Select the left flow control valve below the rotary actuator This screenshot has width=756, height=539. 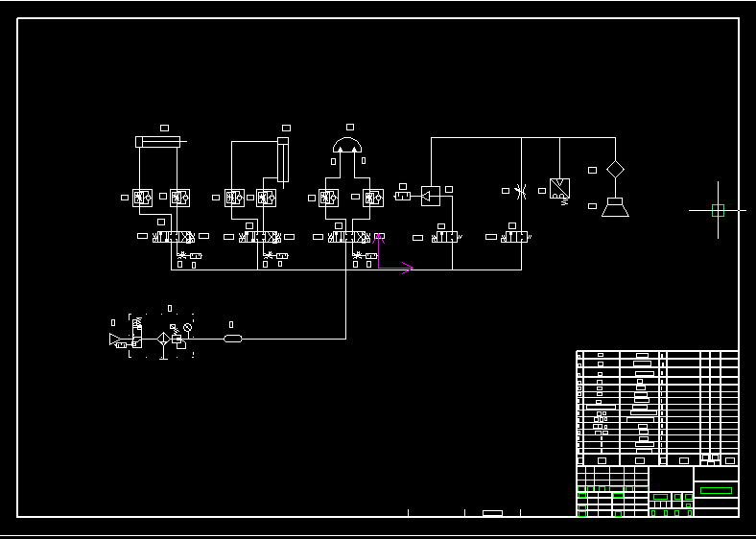[328, 198]
